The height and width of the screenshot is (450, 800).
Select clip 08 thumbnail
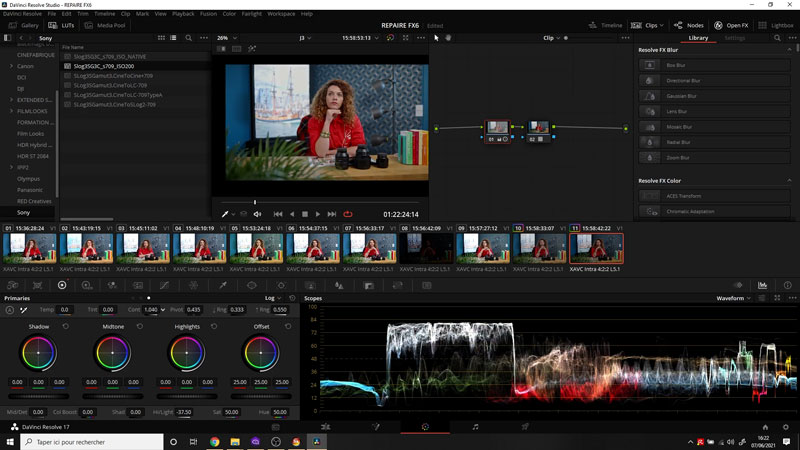(x=426, y=248)
